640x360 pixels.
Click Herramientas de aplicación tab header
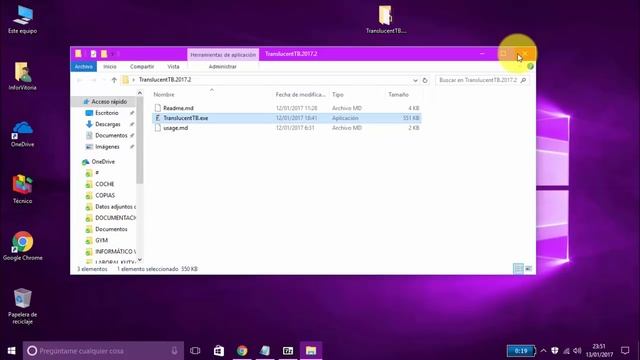coord(223,54)
